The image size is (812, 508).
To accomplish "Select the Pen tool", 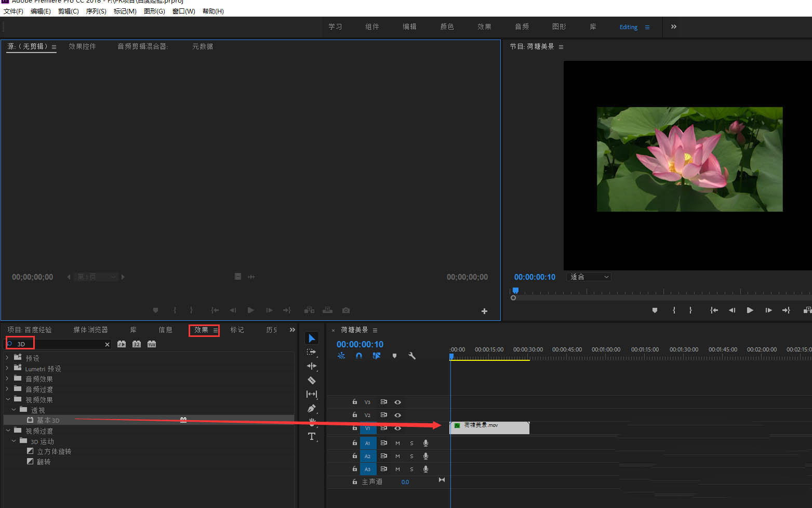I will tap(311, 409).
